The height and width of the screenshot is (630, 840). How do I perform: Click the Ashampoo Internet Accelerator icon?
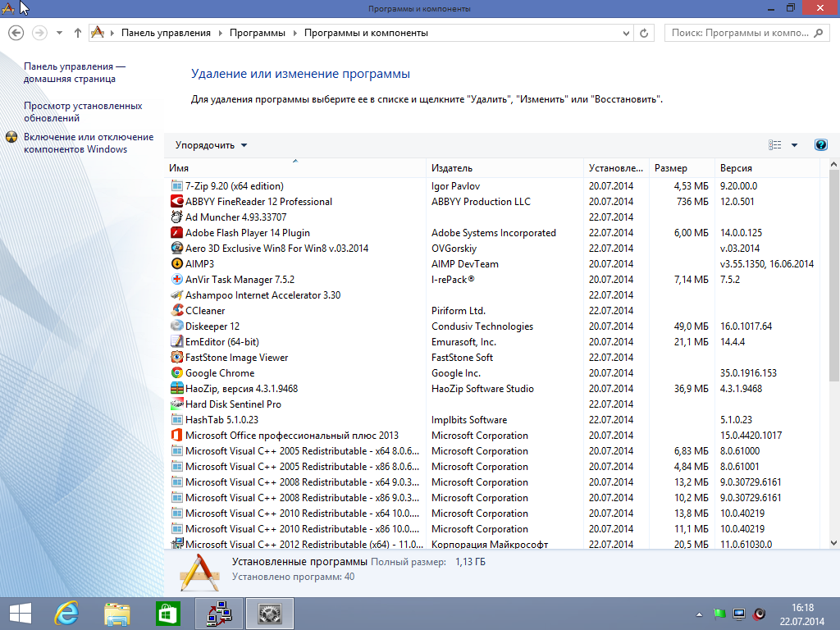pyautogui.click(x=177, y=294)
